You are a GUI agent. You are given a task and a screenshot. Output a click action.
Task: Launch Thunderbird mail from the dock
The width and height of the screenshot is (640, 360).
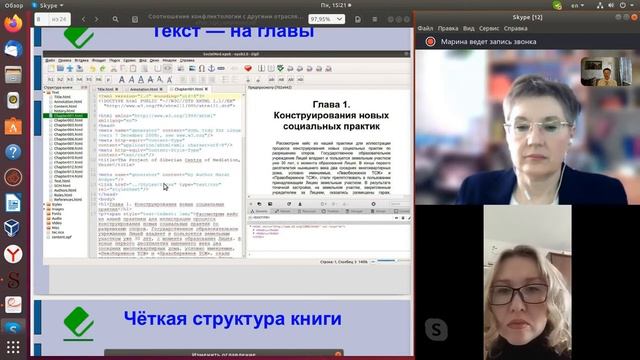point(13,49)
